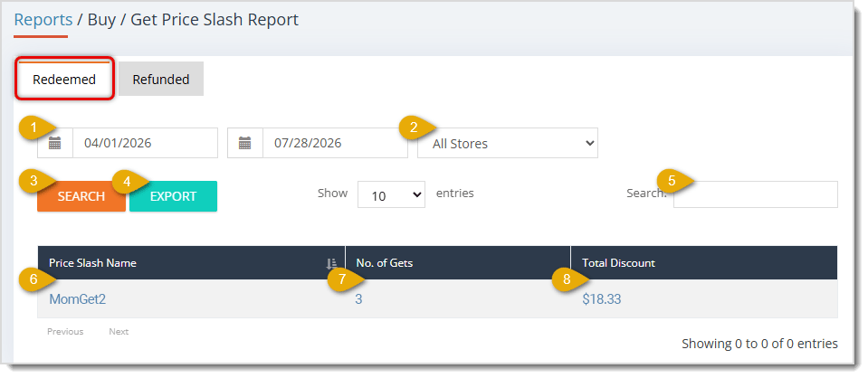Click the Showing 0 to 0 entries text

point(759,344)
